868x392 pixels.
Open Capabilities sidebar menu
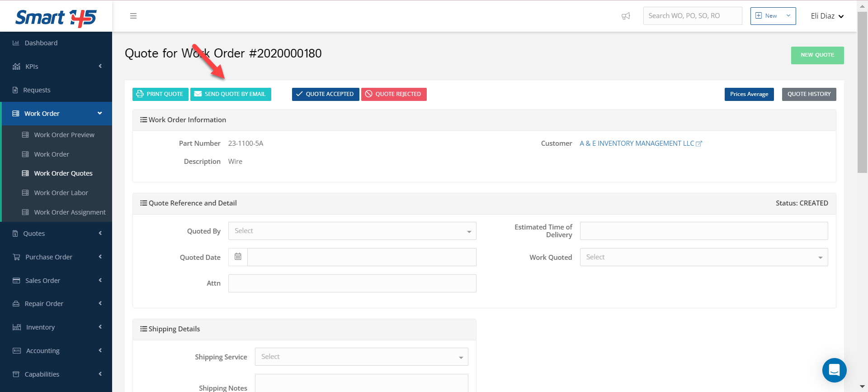tap(56, 374)
